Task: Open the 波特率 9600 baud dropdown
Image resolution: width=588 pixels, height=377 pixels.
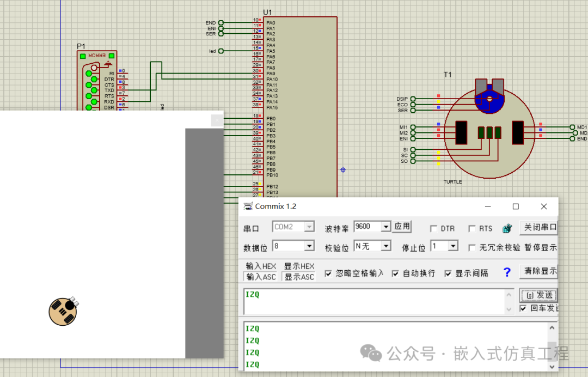Action: tap(386, 226)
